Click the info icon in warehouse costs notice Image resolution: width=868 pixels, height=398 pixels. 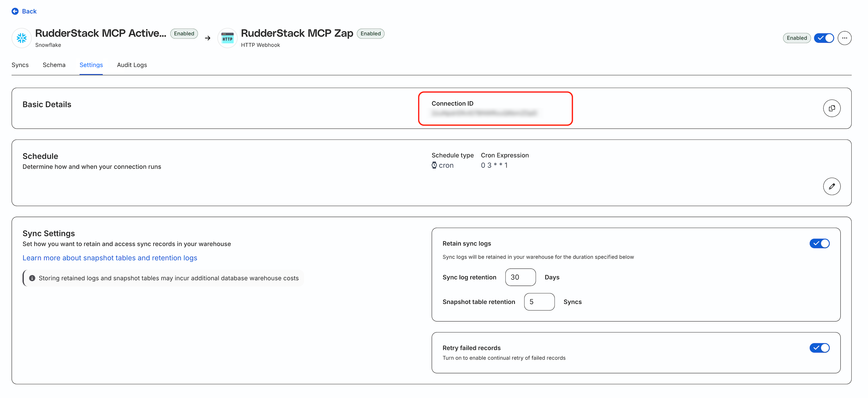click(32, 278)
